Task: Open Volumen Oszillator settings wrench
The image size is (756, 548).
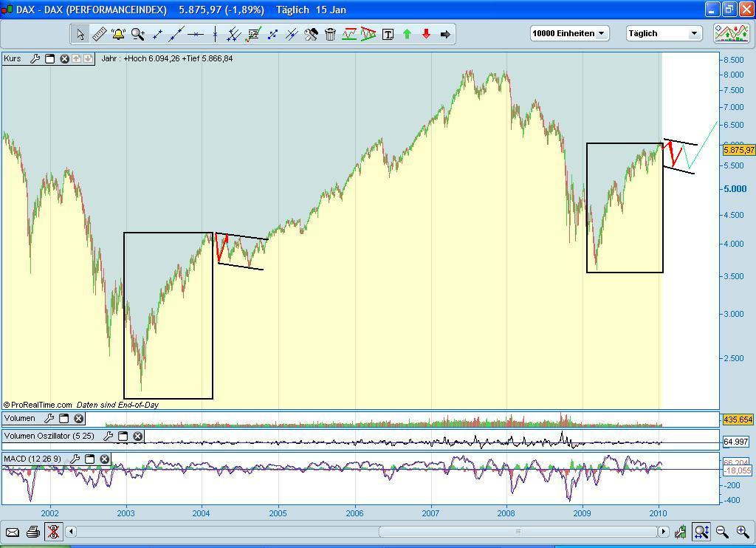Action: 109,436
